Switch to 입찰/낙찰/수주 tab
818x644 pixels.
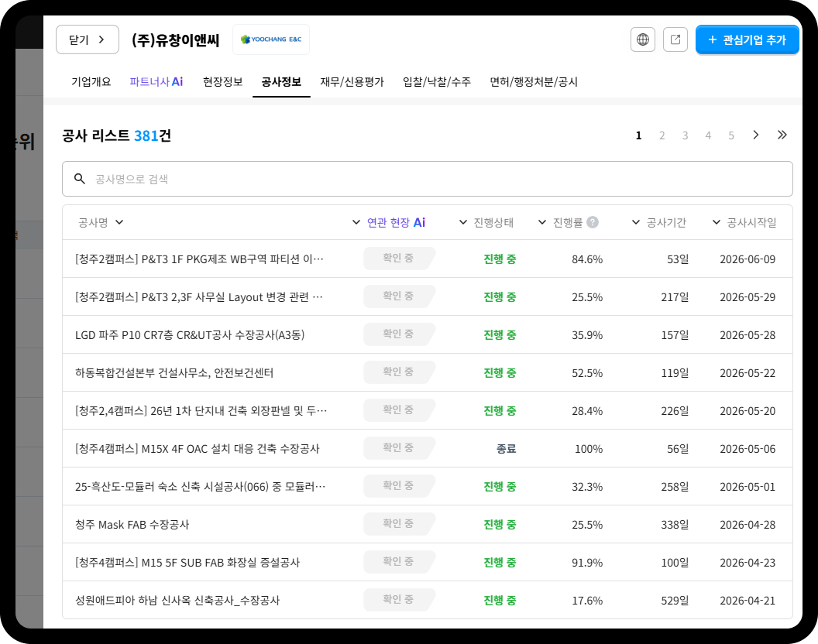click(437, 82)
